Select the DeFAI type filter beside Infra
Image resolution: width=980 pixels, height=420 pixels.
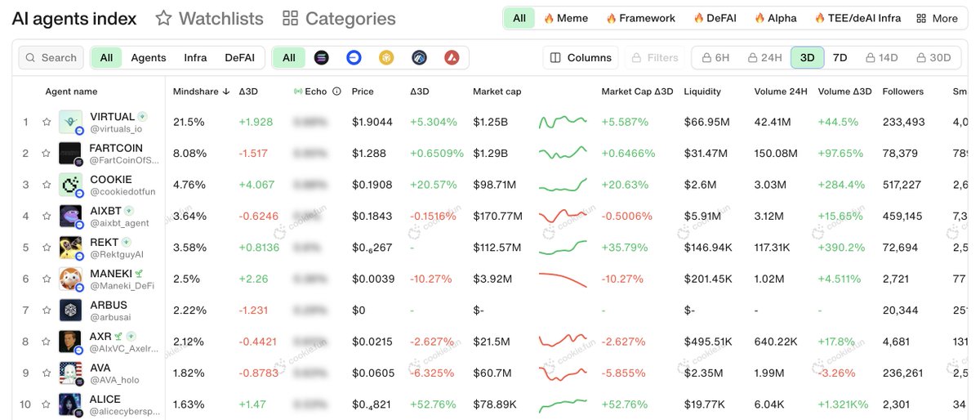(240, 58)
